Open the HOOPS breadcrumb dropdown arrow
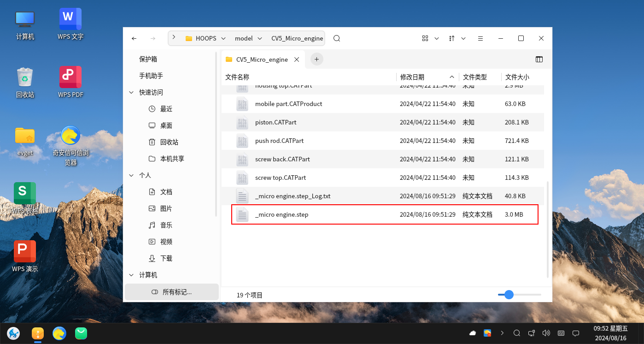Screen dimensions: 644x344 [223, 38]
